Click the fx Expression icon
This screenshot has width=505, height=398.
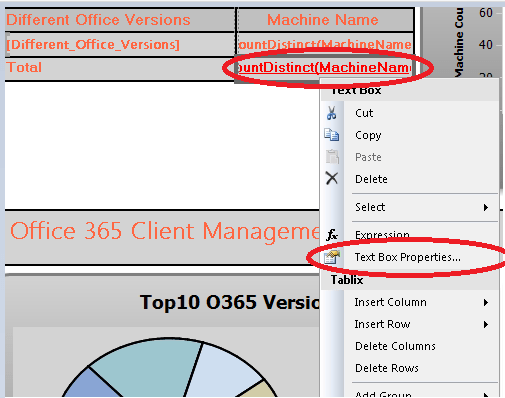pyautogui.click(x=332, y=235)
